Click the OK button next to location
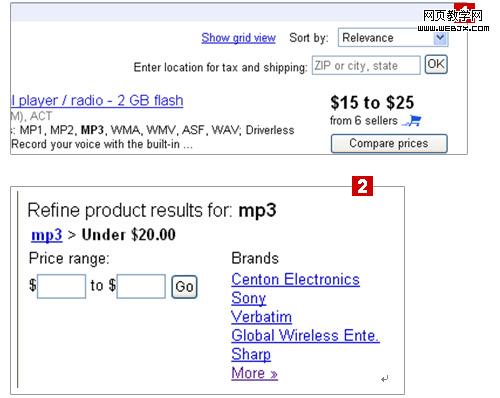The image size is (500, 398). (x=436, y=64)
